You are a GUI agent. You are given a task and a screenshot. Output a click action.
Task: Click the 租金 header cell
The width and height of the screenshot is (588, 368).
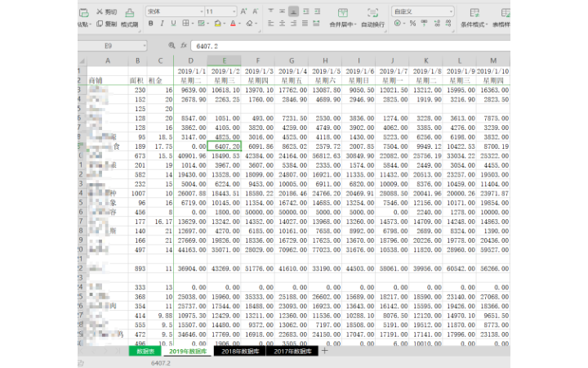coord(160,81)
